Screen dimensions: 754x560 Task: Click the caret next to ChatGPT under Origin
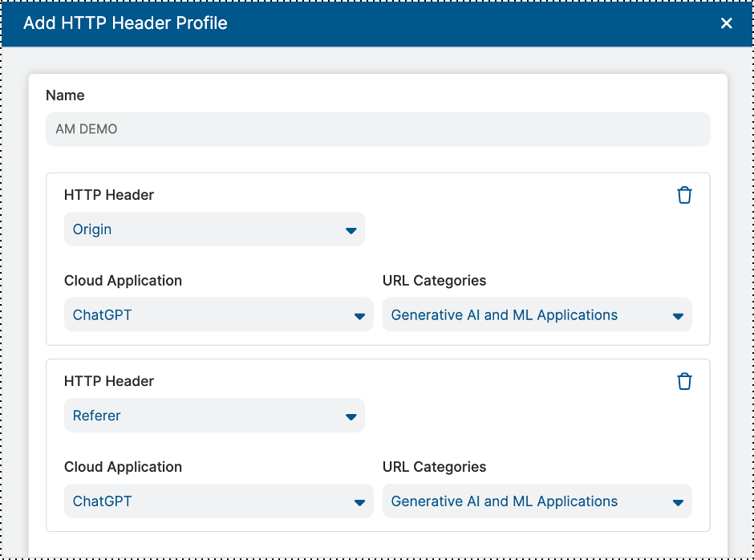coord(359,317)
